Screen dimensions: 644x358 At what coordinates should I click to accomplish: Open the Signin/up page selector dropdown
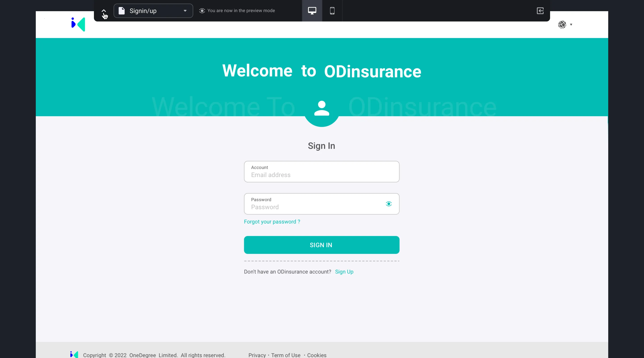(153, 11)
